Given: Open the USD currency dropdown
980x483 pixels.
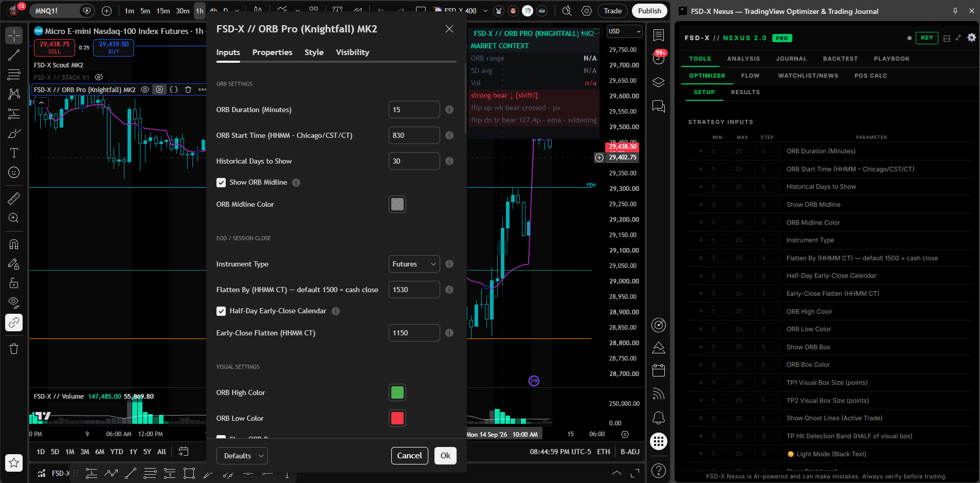Looking at the screenshot, I should point(624,31).
